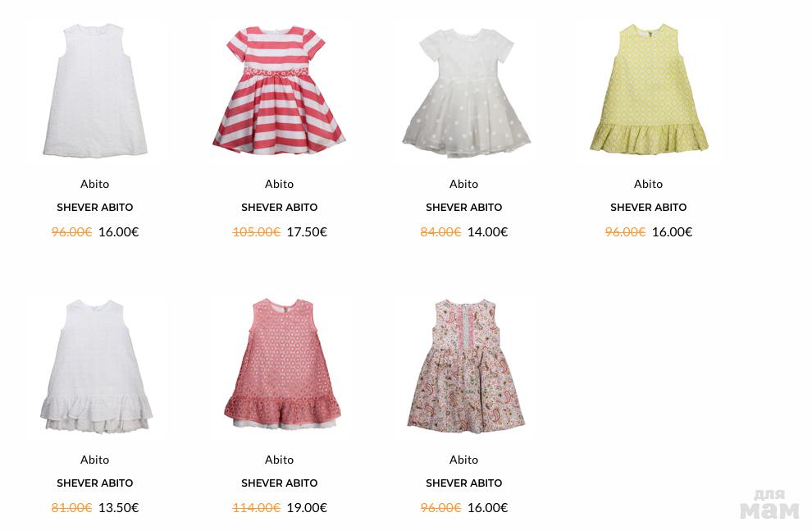View the coral eyelet lace dress
The height and width of the screenshot is (531, 812).
(282, 364)
